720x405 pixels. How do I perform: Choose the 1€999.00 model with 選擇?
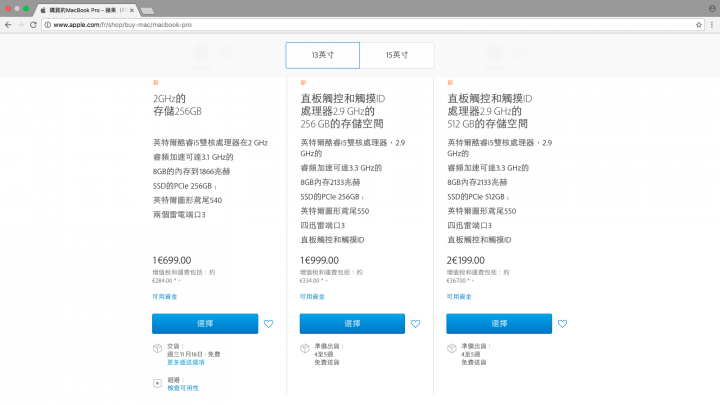352,324
